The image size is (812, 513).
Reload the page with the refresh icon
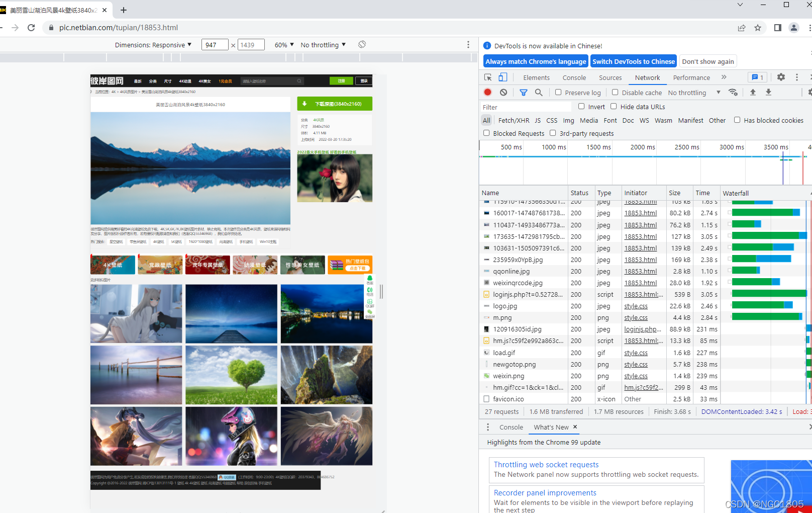31,28
